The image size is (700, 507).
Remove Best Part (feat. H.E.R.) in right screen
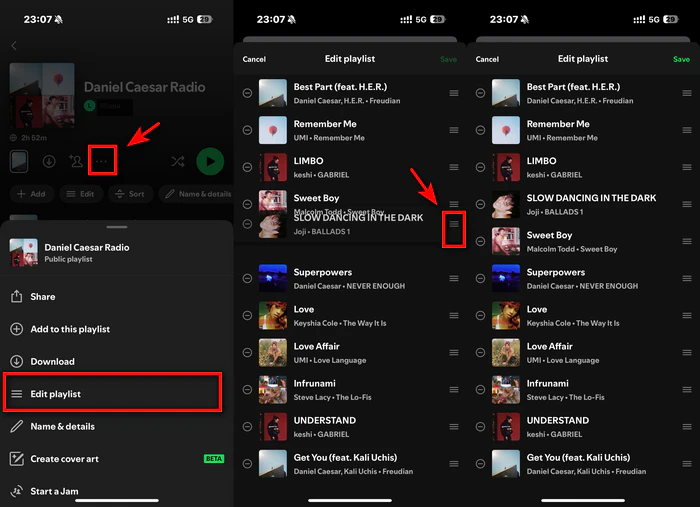[480, 93]
